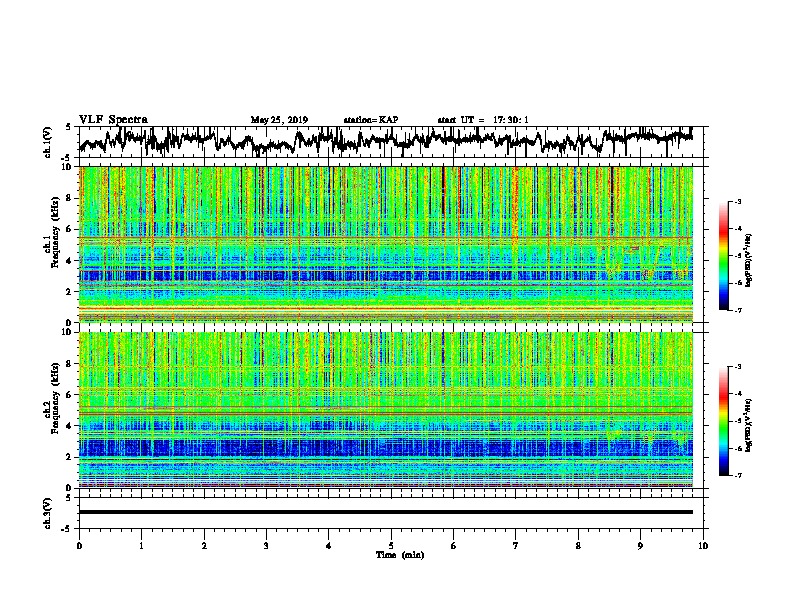The width and height of the screenshot is (792, 612).
Task: Click the 'May 25, 2019' date label
Action: coord(279,120)
